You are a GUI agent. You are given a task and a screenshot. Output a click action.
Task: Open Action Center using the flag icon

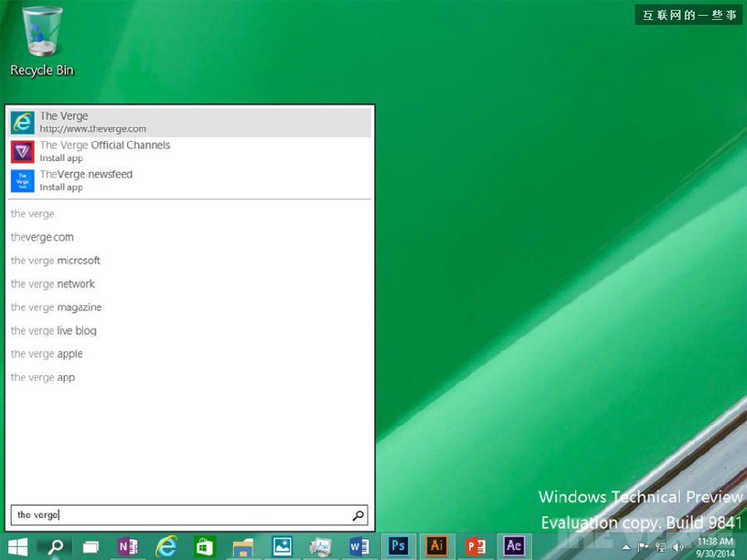click(642, 546)
